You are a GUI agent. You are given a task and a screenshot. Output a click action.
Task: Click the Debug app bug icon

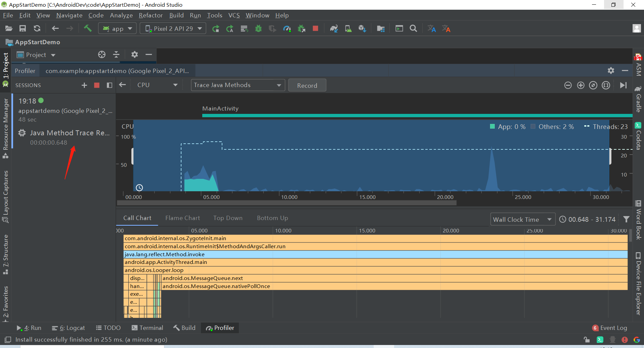click(258, 28)
